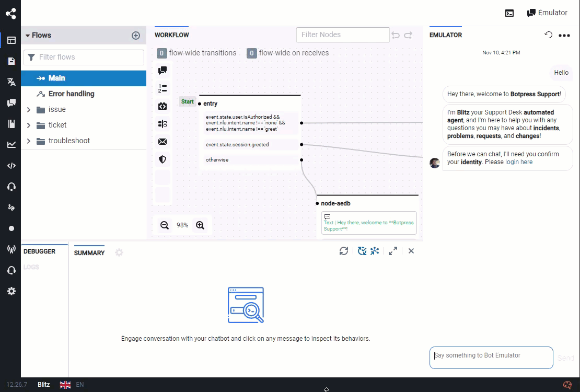Expand the issue folder in Flows
This screenshot has width=580, height=392.
(x=28, y=109)
